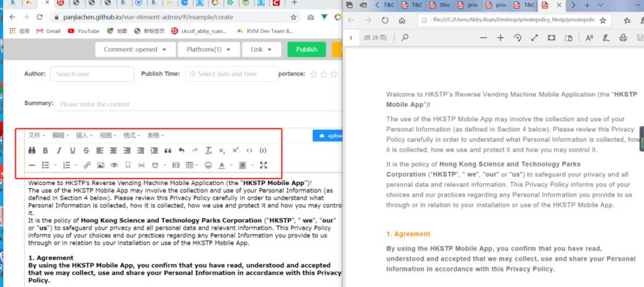Align text right in the editor

(127, 151)
